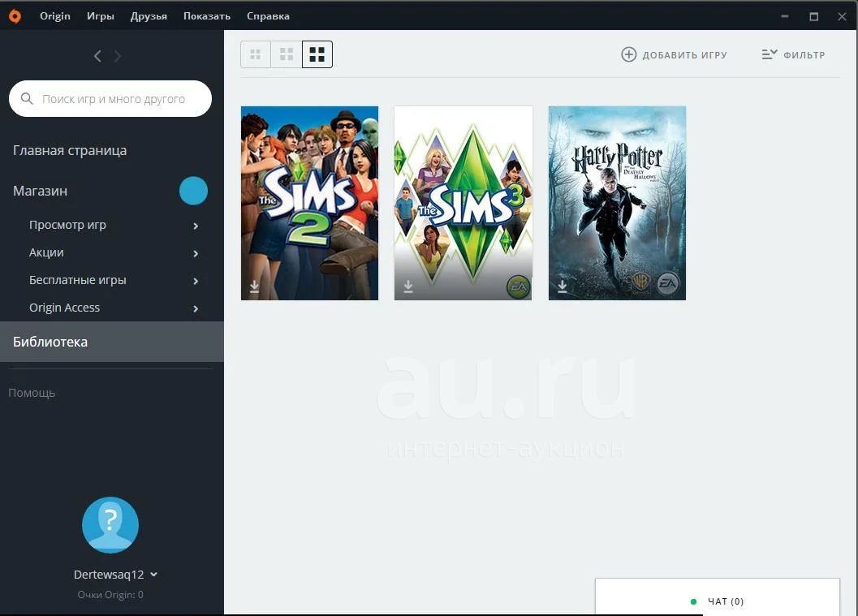Expand the Акции submenu arrow
Viewport: 858px width, 616px height.
click(196, 253)
